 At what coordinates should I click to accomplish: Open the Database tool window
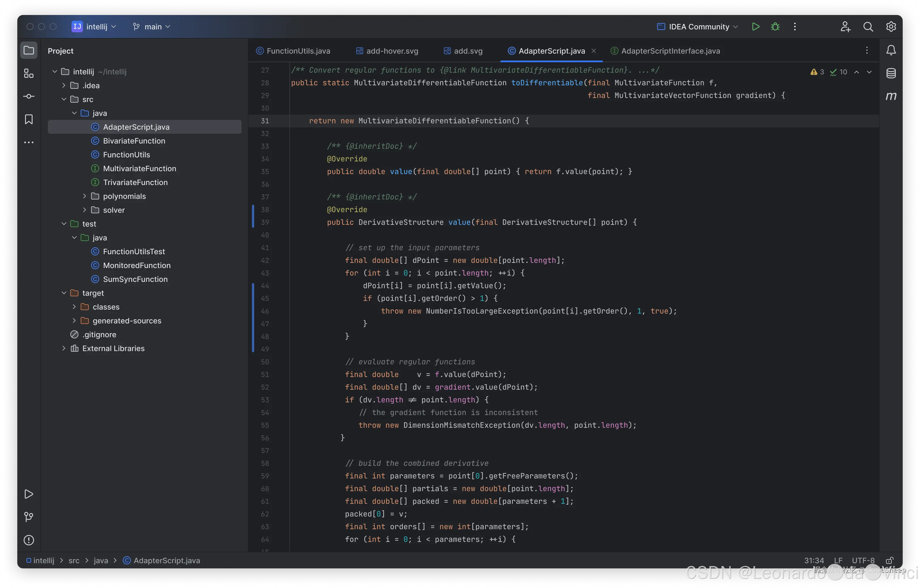[x=891, y=73]
